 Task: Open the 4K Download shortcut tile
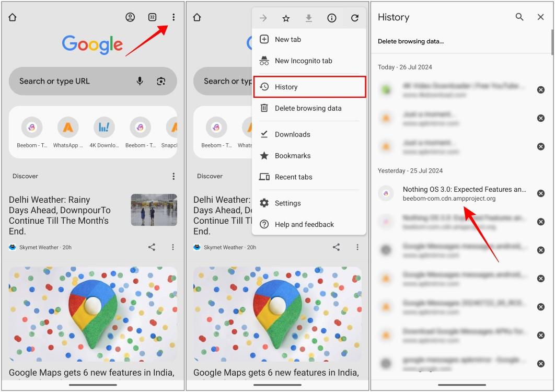click(x=104, y=132)
